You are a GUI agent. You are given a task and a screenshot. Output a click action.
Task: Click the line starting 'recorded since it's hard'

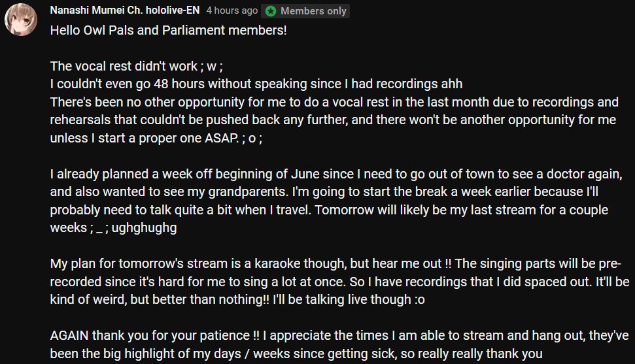click(x=340, y=282)
